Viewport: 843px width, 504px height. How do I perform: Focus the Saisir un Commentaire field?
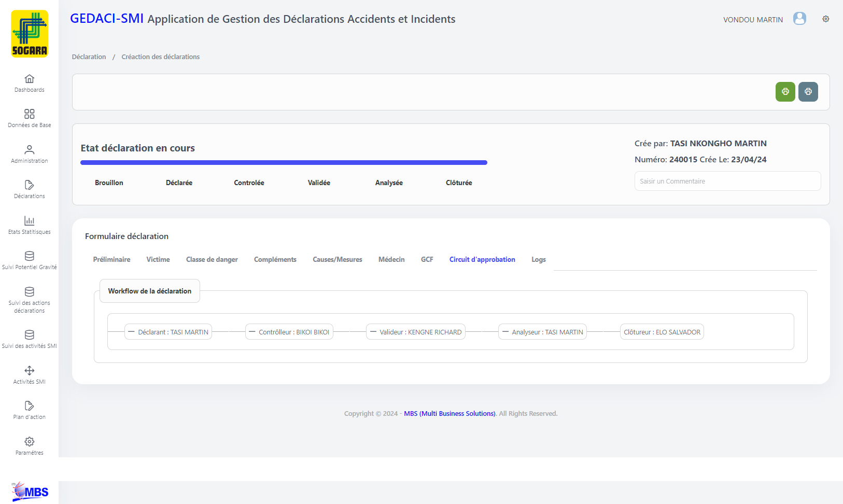[x=727, y=181]
